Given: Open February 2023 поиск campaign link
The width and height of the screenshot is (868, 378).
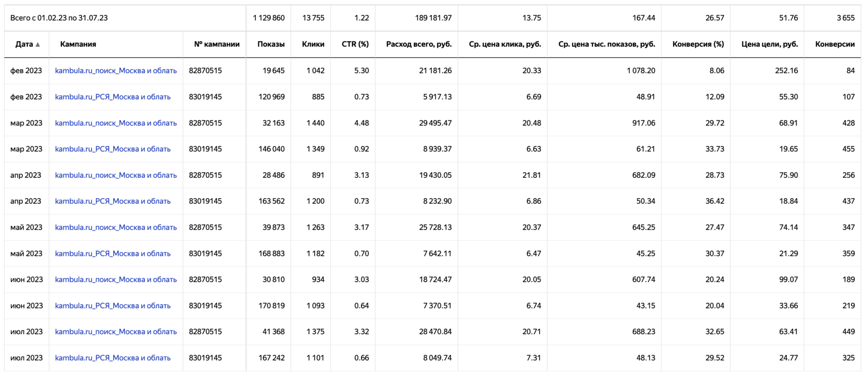Looking at the screenshot, I should [x=116, y=70].
